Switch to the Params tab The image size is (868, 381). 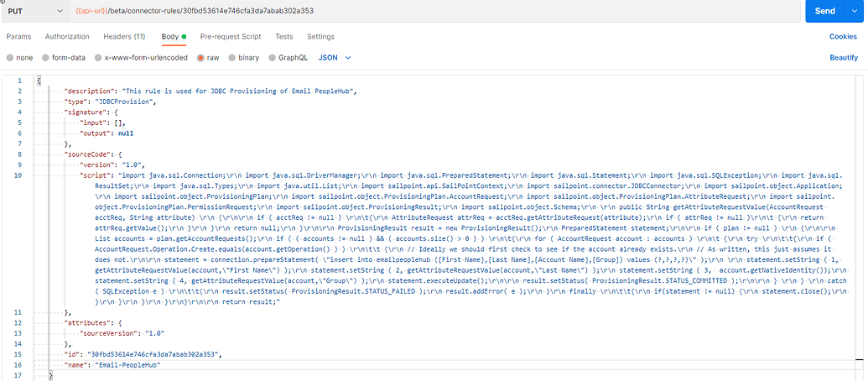18,37
